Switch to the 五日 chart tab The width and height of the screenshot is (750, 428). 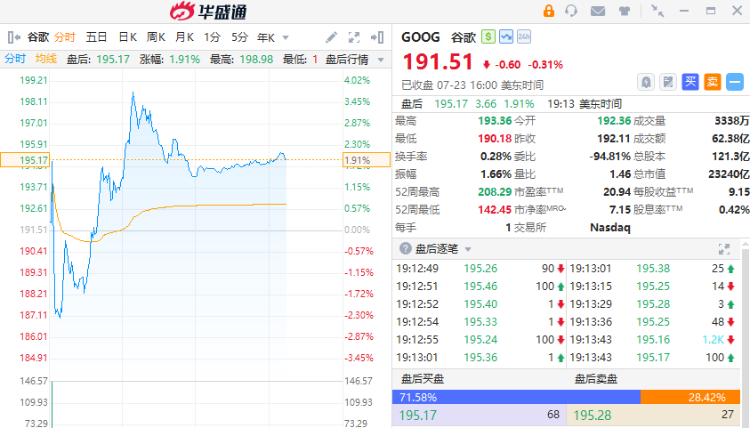click(96, 37)
